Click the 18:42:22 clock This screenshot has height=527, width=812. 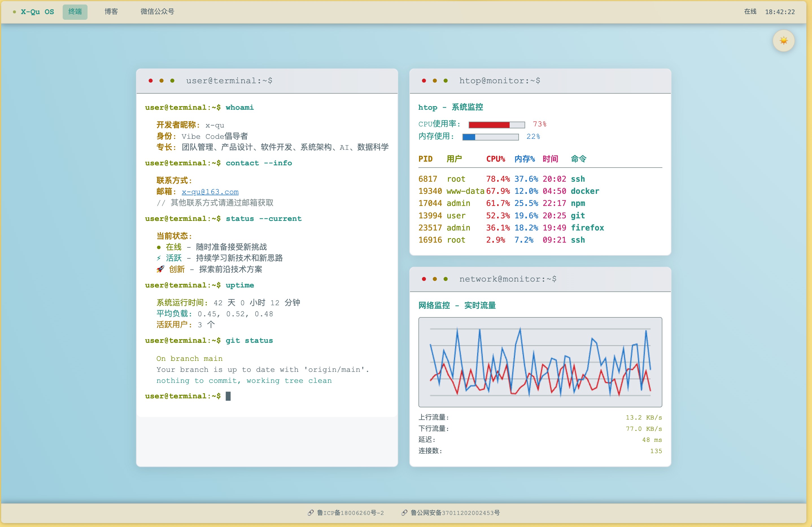(780, 12)
